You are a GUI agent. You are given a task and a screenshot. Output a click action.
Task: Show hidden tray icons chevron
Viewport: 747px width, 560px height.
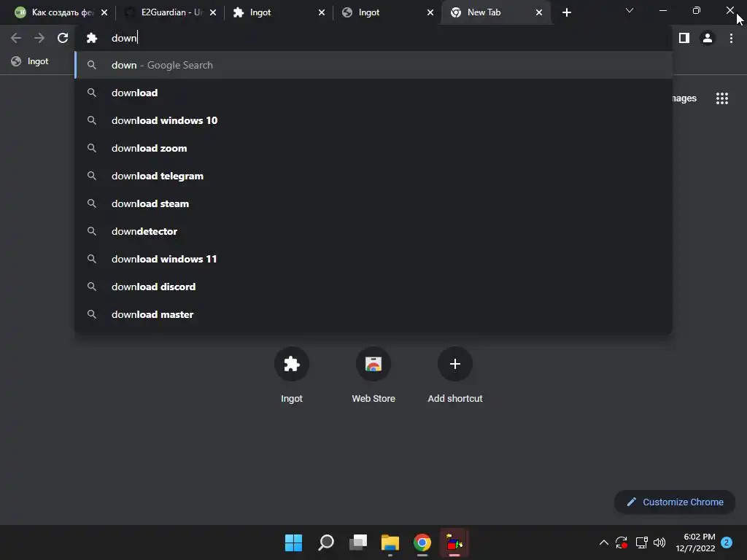tap(603, 542)
